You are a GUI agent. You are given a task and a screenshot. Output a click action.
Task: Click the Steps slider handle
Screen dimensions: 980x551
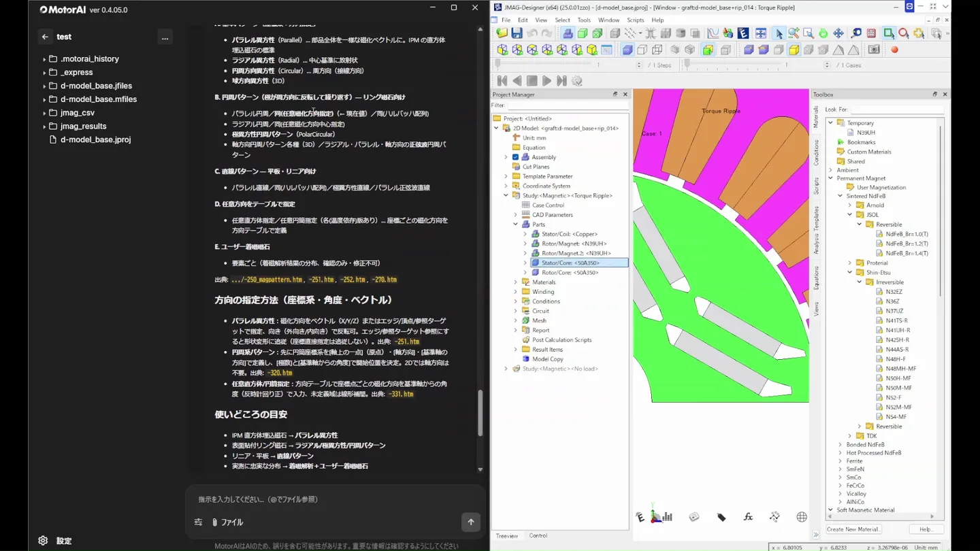pyautogui.click(x=498, y=64)
